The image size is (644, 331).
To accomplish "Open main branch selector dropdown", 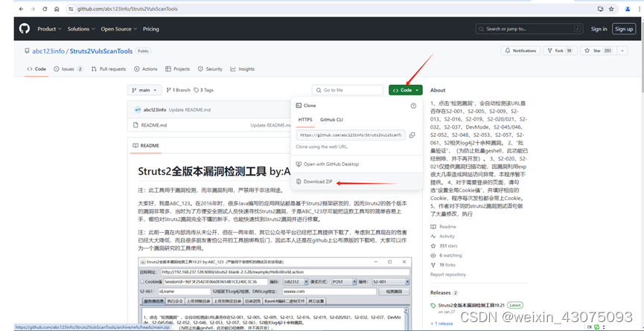I will coord(144,90).
